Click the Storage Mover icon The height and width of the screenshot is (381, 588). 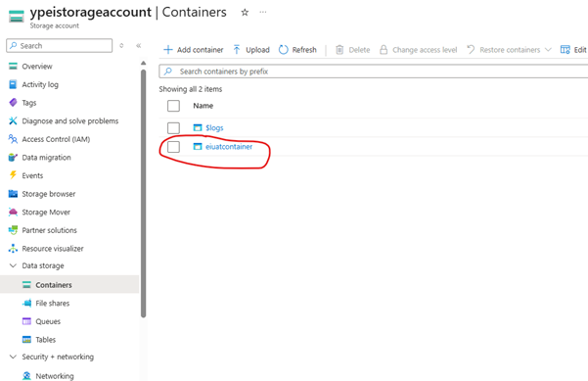coord(13,213)
